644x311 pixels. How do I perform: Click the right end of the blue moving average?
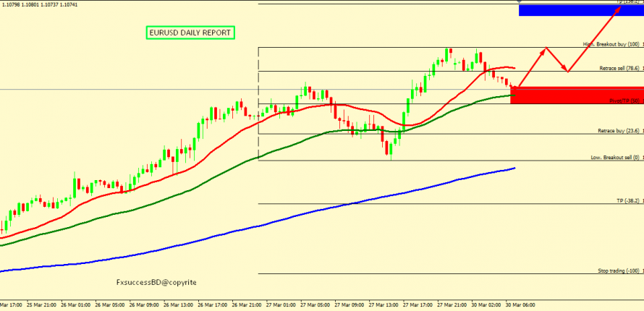pyautogui.click(x=513, y=169)
